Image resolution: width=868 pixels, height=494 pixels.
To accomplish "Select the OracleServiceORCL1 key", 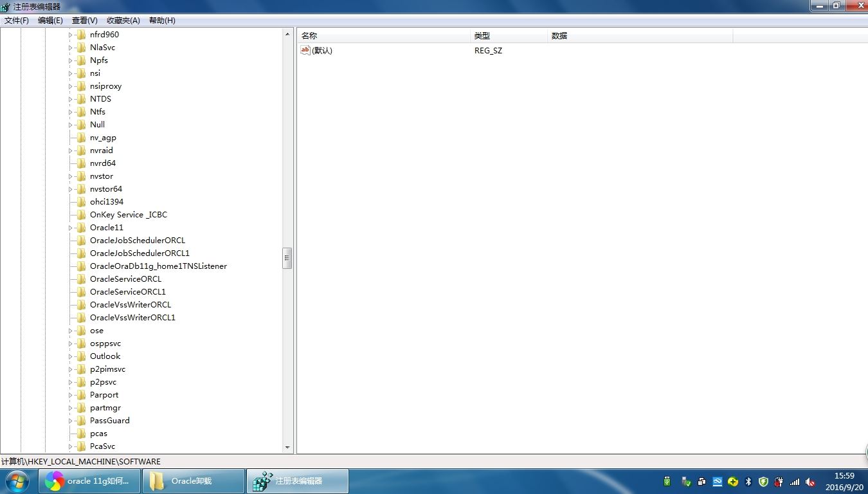I will click(x=128, y=292).
